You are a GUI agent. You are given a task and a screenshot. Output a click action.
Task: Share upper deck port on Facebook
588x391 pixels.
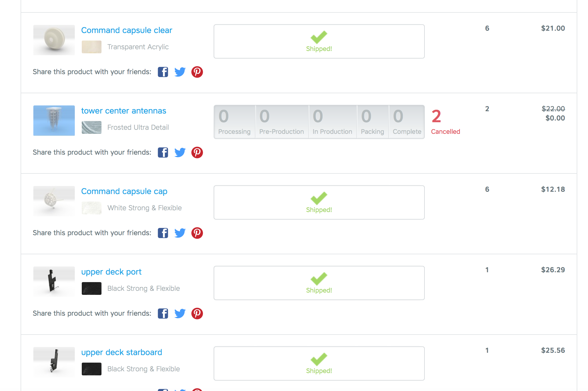(x=163, y=313)
